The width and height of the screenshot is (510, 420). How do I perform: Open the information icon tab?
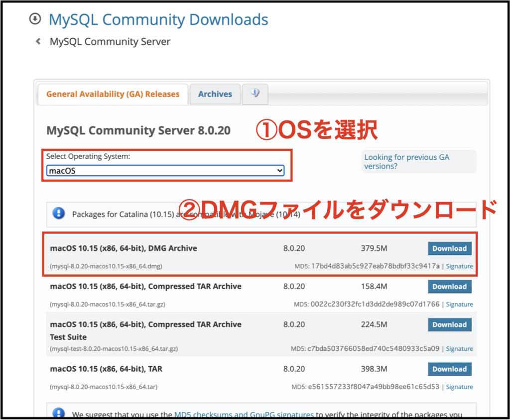[x=255, y=93]
